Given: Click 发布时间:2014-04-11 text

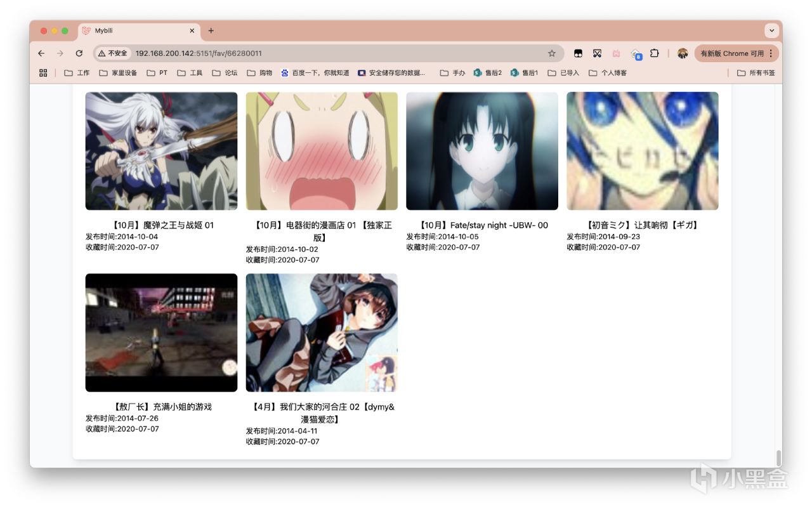Looking at the screenshot, I should pyautogui.click(x=282, y=431).
